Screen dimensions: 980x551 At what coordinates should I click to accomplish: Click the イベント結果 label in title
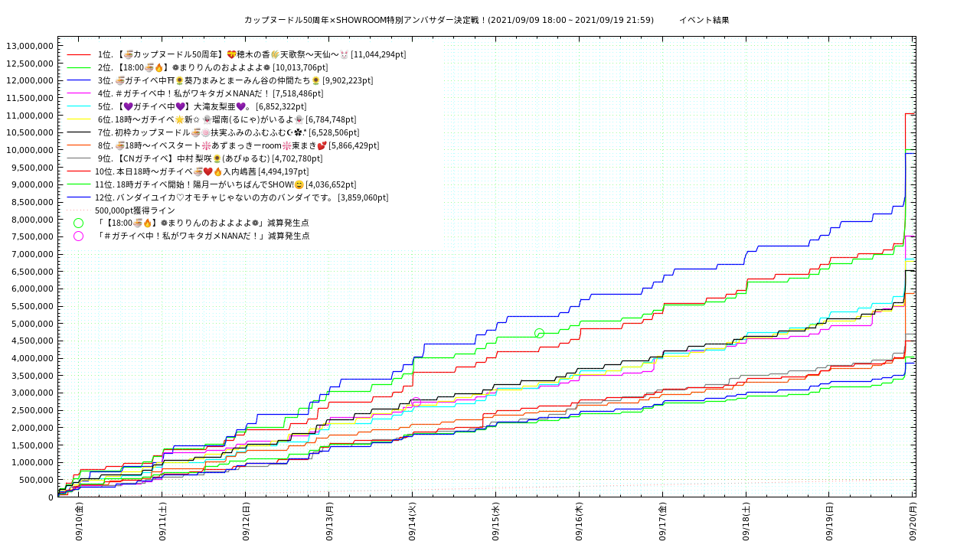tap(704, 20)
